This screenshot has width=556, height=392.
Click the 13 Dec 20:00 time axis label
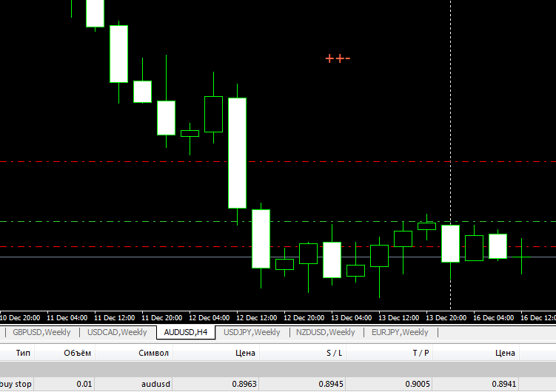(x=446, y=317)
